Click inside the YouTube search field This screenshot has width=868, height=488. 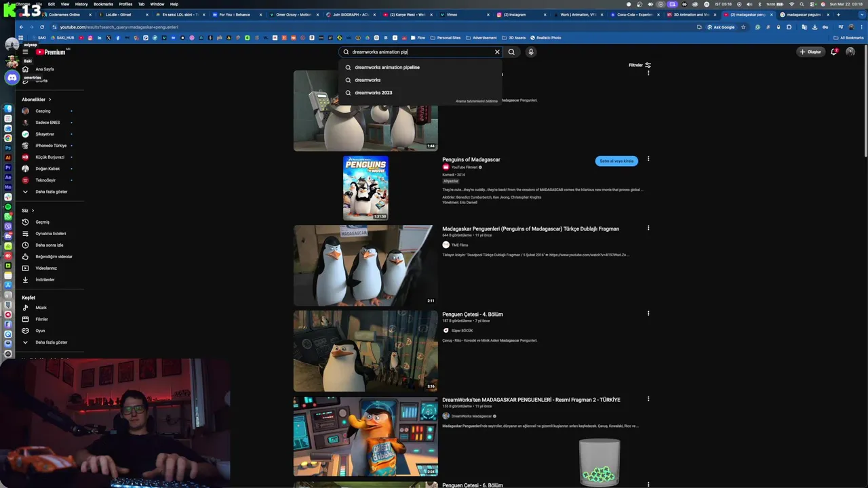click(x=420, y=52)
